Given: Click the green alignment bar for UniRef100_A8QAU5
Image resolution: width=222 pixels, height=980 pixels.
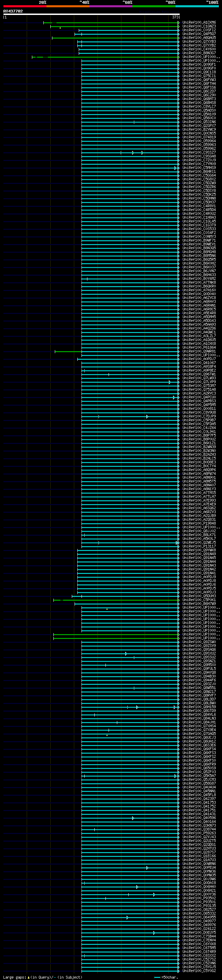Looking at the screenshot, I should [116, 38].
